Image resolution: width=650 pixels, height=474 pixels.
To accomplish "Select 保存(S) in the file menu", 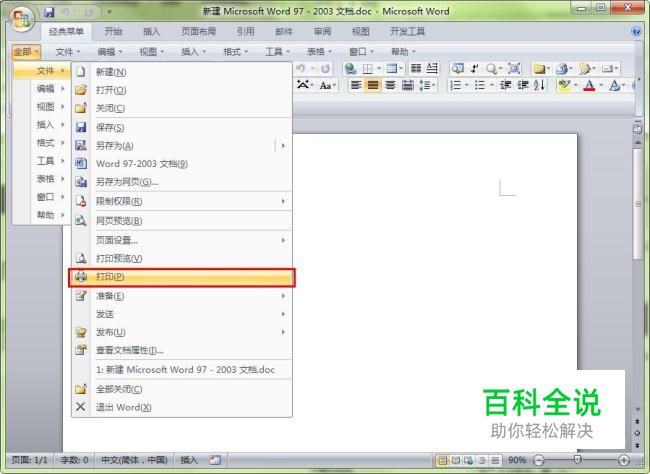I will pos(182,127).
